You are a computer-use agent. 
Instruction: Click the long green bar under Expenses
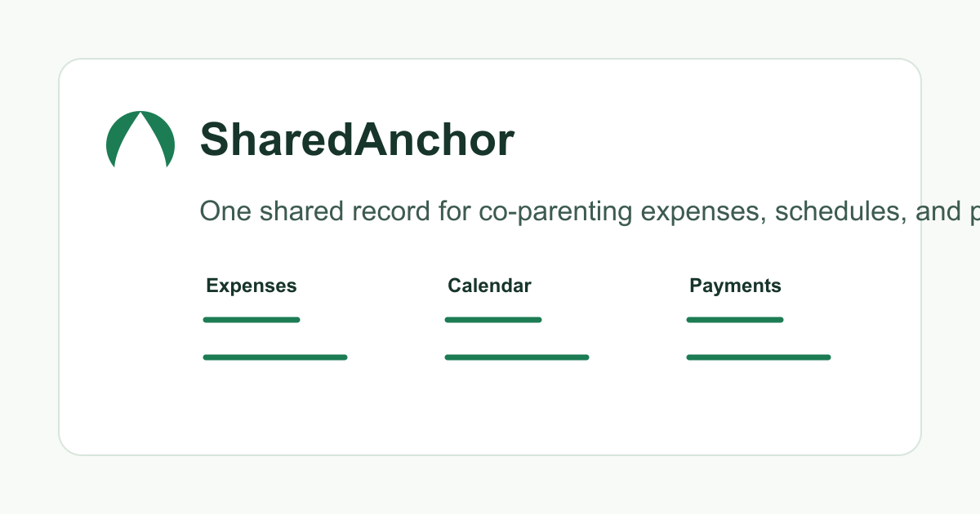click(275, 357)
